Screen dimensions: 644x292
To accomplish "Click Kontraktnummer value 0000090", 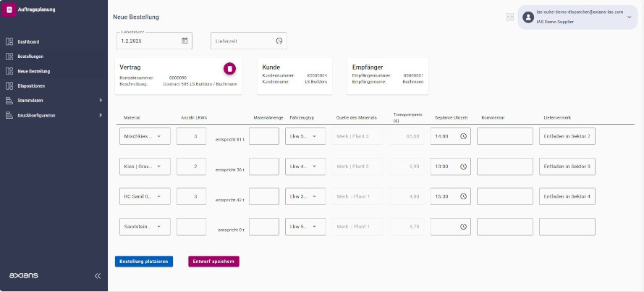I will click(177, 78).
